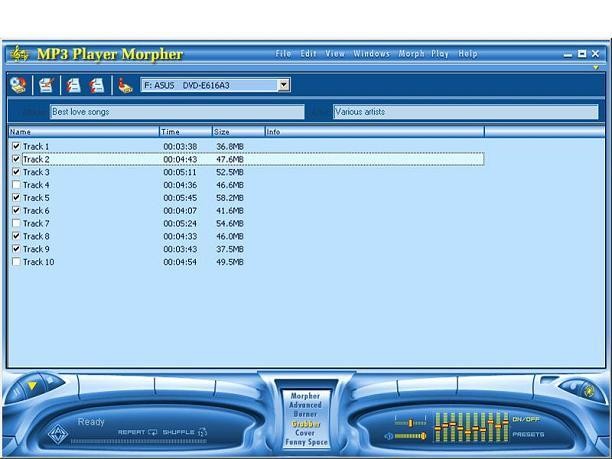Open the Play menu
This screenshot has width=612, height=459.
[x=440, y=54]
